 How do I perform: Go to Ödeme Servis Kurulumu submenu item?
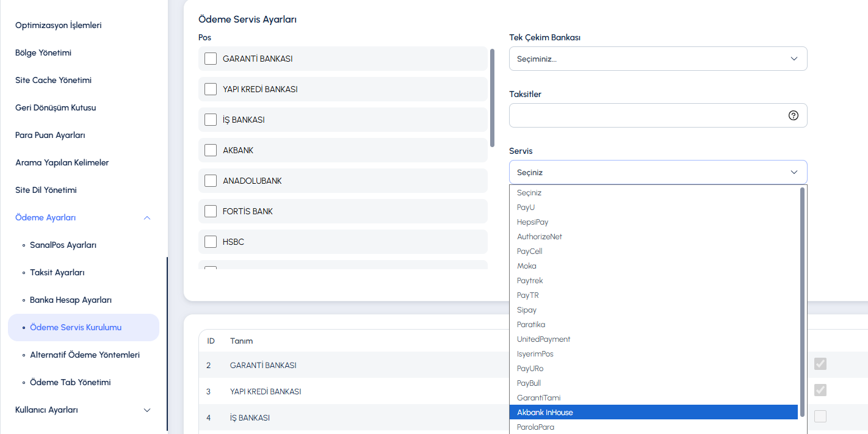pyautogui.click(x=84, y=327)
